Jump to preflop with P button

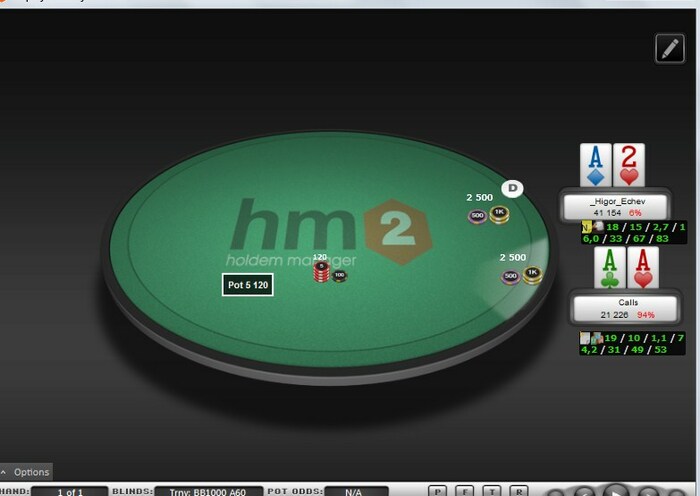coord(438,492)
